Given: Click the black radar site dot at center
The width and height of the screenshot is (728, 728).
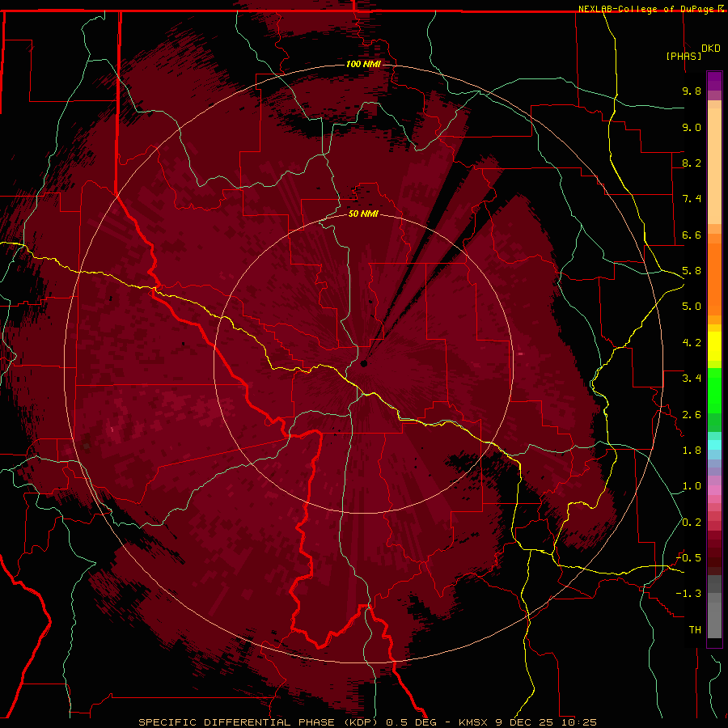Looking at the screenshot, I should (364, 363).
